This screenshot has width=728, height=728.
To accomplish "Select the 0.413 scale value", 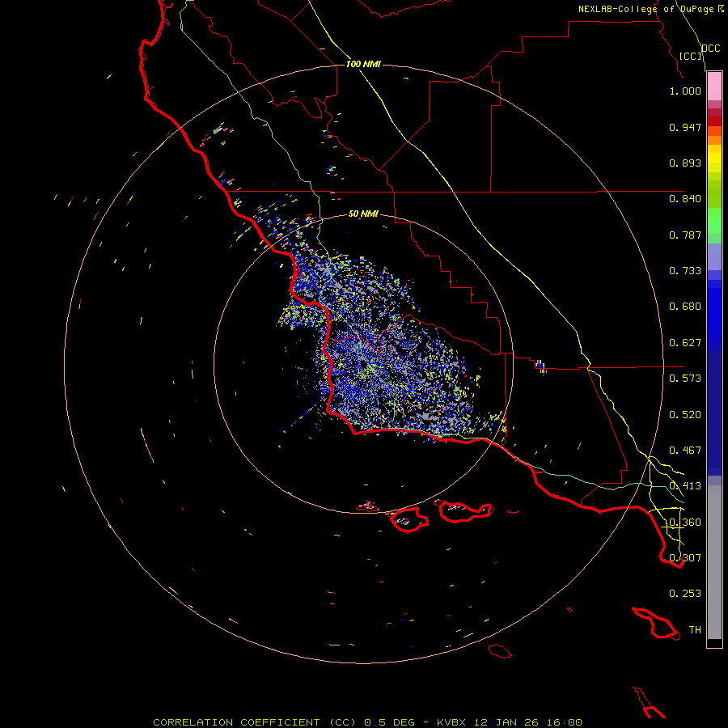I will [x=685, y=486].
